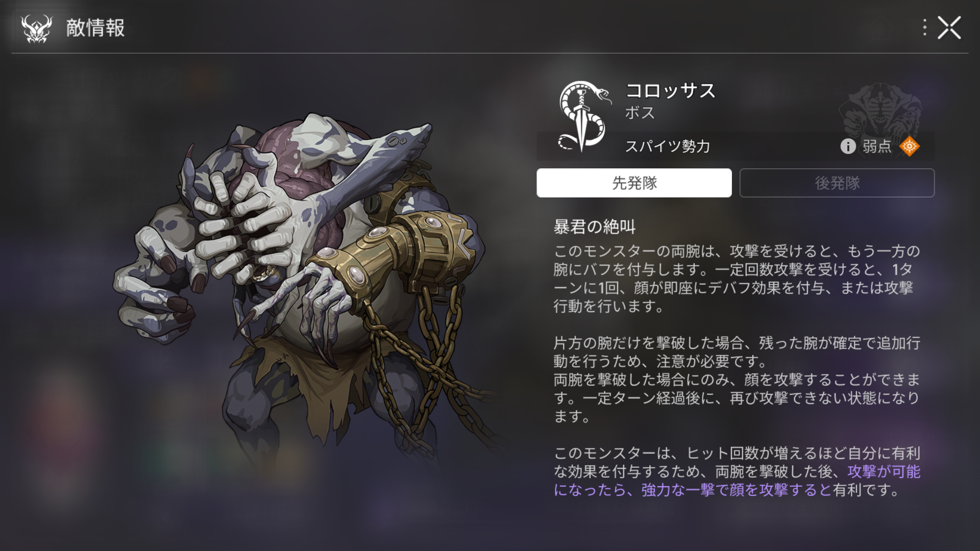Close the enemy info screen
This screenshot has height=551, width=980.
pyautogui.click(x=949, y=28)
